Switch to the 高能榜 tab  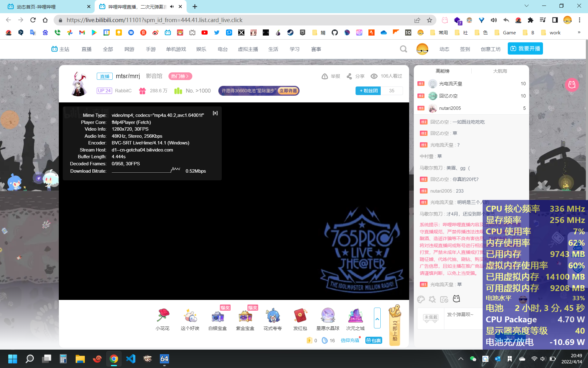[443, 71]
